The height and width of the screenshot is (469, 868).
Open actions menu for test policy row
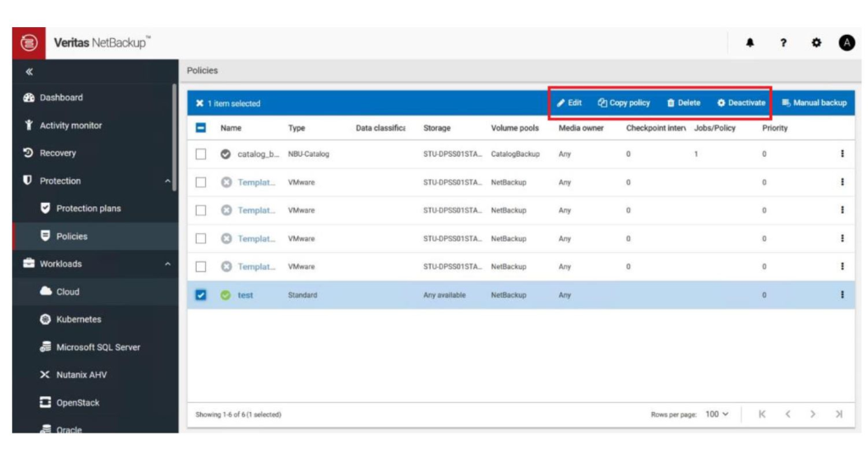842,295
